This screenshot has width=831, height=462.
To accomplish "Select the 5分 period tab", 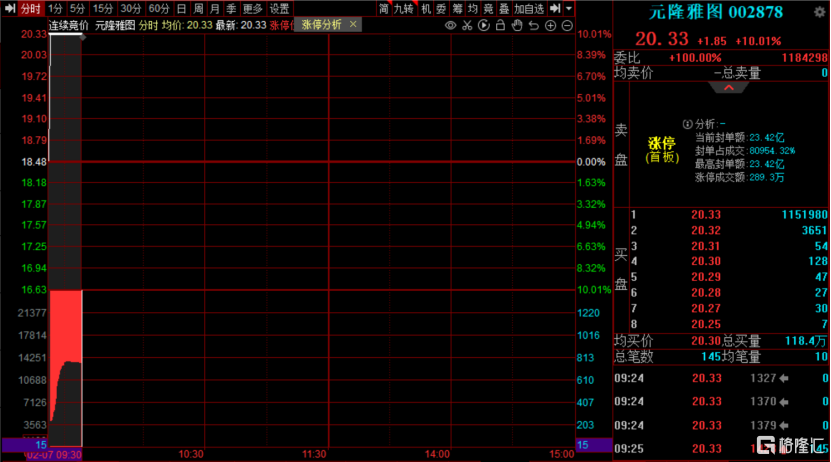I will tap(77, 8).
